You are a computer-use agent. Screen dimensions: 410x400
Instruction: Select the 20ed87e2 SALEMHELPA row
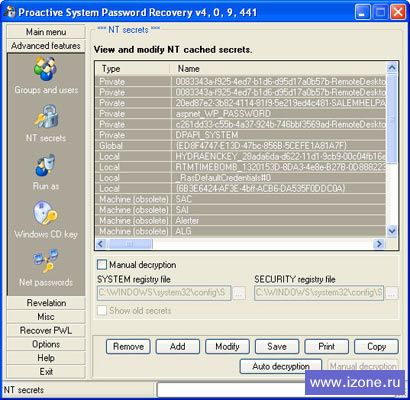241,103
